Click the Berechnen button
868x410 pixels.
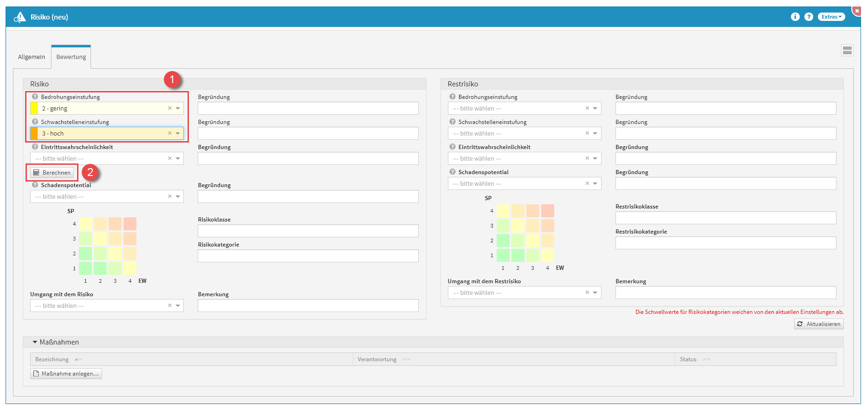[x=52, y=173]
